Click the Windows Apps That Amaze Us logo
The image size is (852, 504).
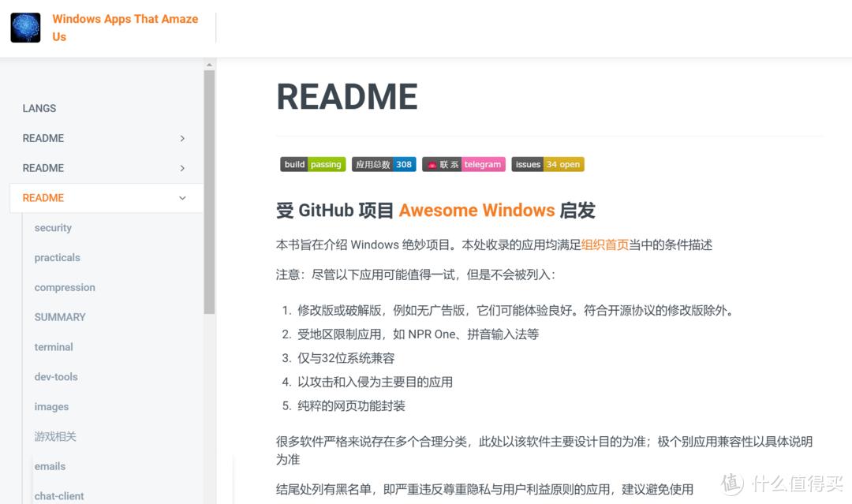tap(24, 27)
